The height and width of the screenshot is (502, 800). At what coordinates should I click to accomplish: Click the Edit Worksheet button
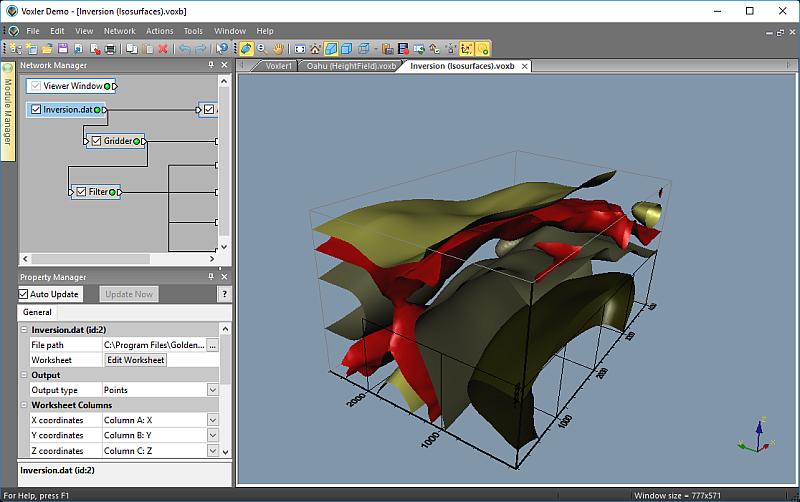click(136, 360)
